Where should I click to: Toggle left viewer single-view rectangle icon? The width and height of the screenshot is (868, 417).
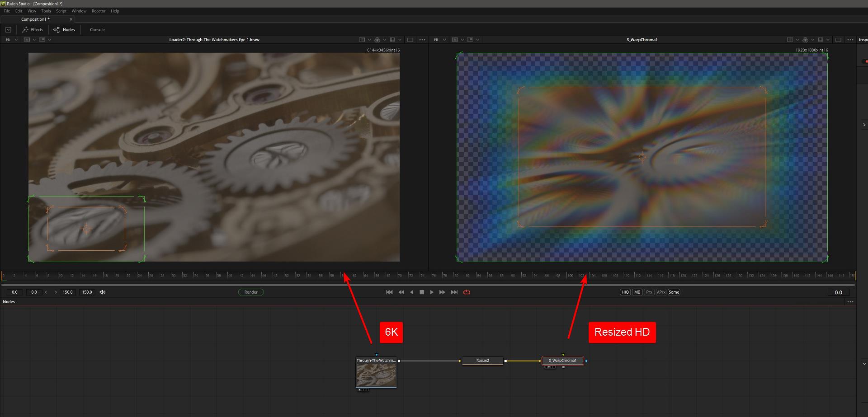click(x=410, y=40)
